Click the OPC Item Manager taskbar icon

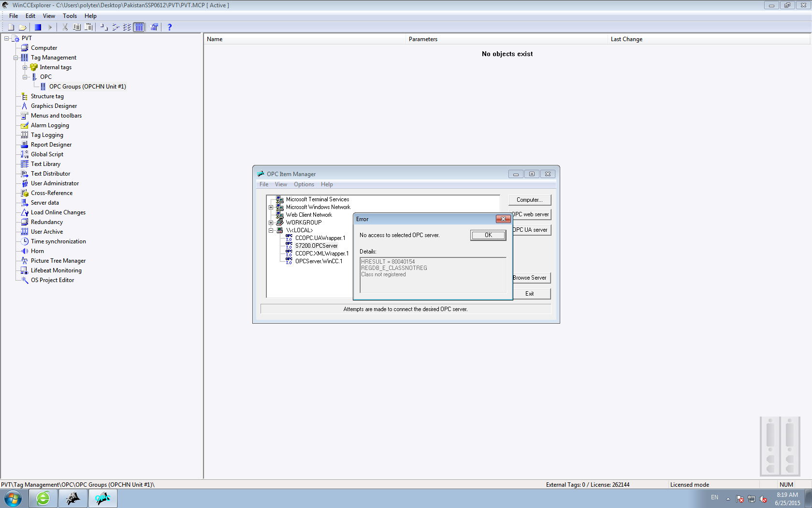coord(103,498)
